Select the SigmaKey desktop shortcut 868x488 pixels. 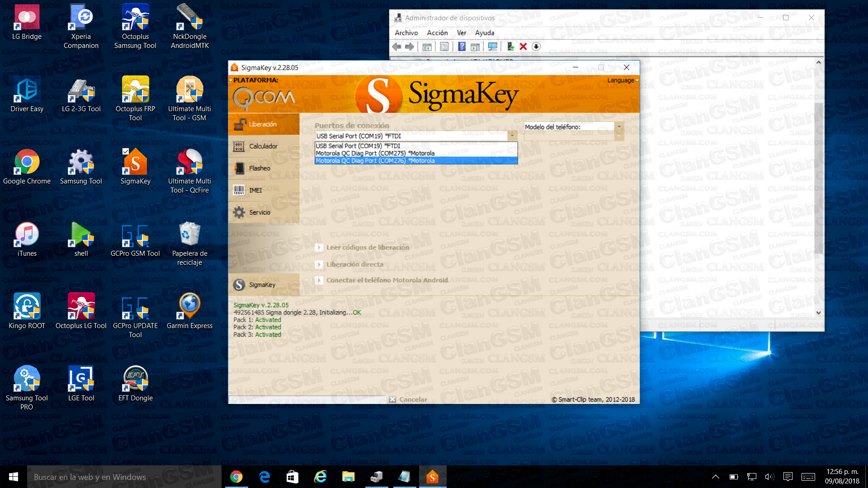pos(135,167)
